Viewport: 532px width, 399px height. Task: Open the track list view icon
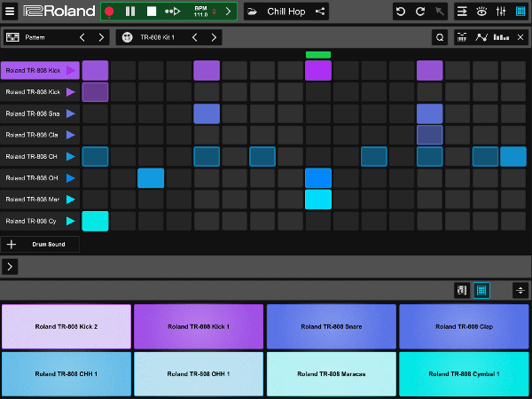click(462, 12)
